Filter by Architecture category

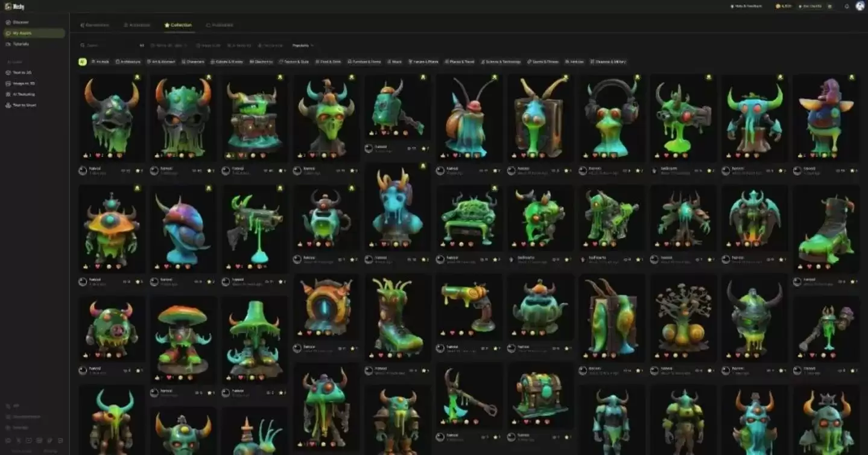[x=128, y=62]
